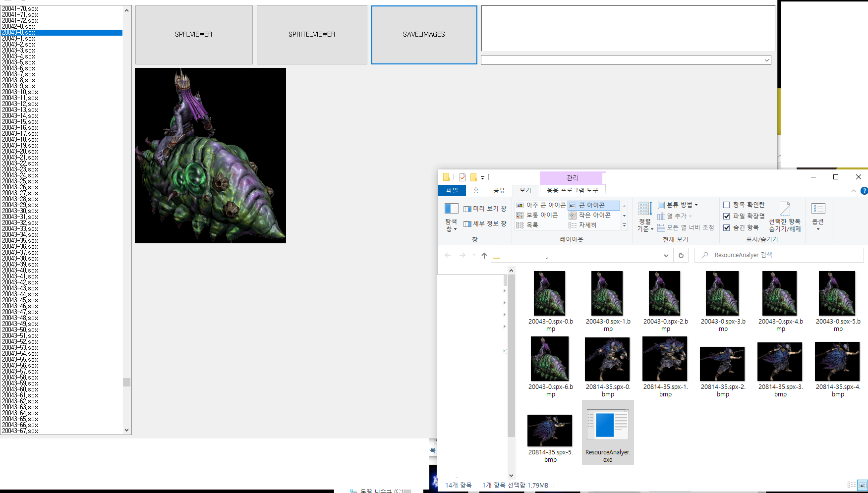
Task: Open the 파일 (File) tab
Action: pos(452,190)
